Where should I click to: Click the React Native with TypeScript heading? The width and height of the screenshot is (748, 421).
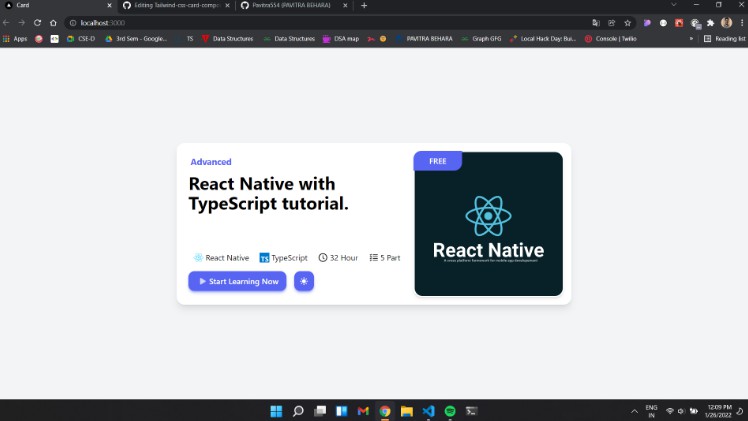pos(269,194)
